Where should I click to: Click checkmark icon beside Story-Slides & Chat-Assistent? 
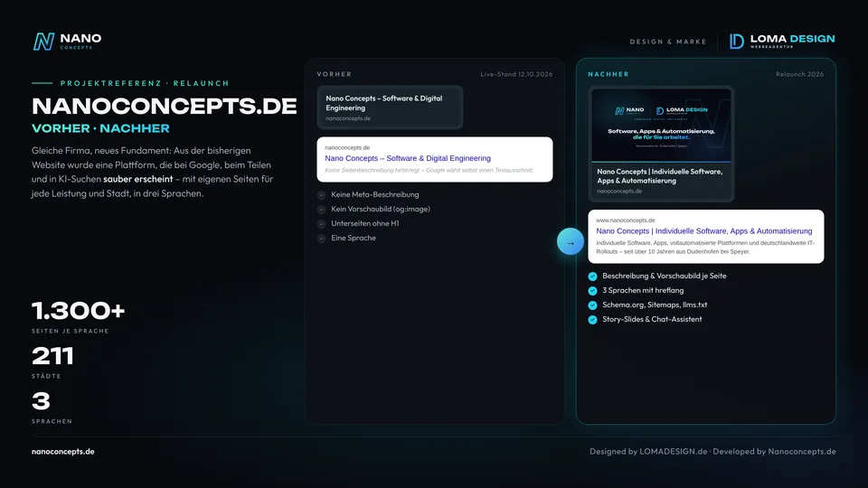point(592,319)
